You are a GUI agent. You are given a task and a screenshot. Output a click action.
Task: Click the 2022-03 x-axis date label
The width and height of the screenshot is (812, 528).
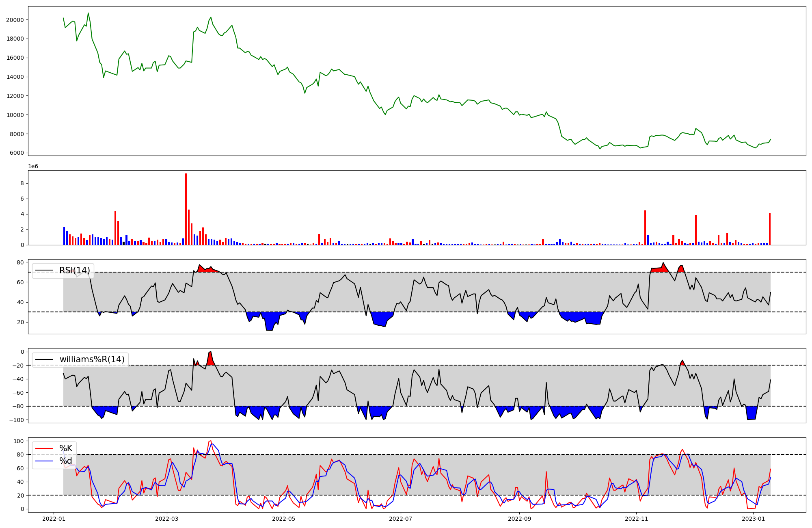point(167,519)
